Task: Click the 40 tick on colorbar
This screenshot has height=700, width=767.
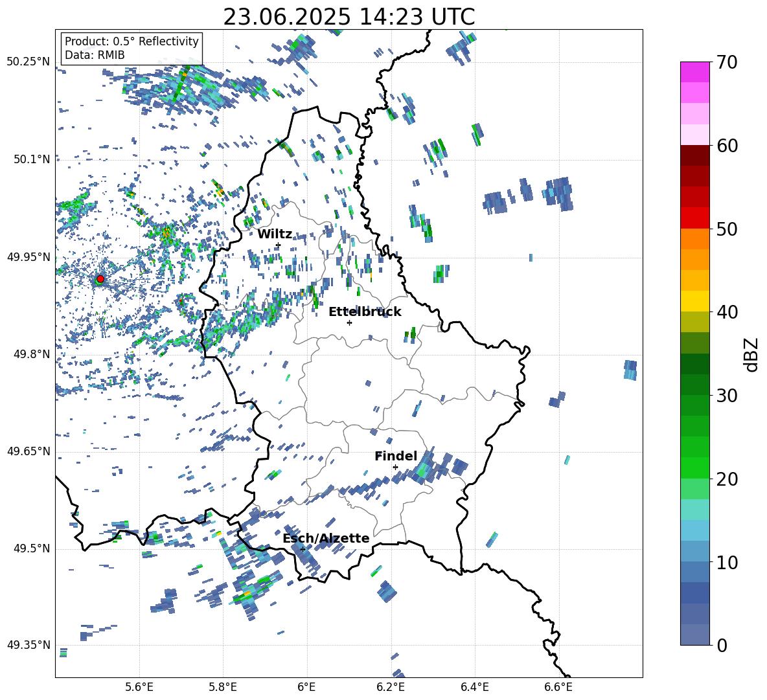Action: (x=727, y=312)
